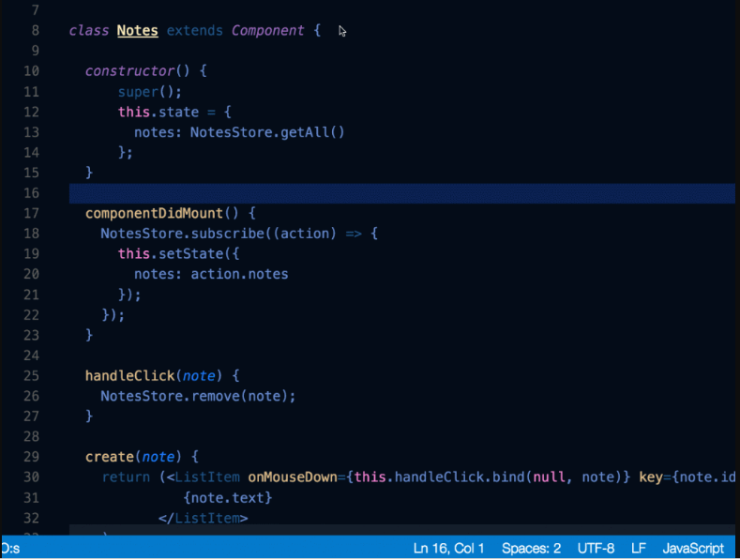Click line number 16 in the gutter
Screen dimensions: 740x560
(x=31, y=193)
